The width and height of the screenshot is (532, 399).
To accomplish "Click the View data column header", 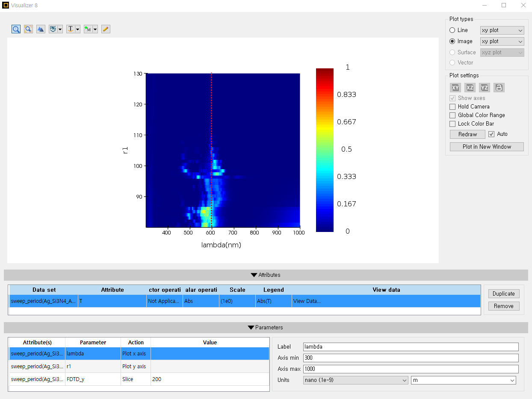I will tap(386, 290).
